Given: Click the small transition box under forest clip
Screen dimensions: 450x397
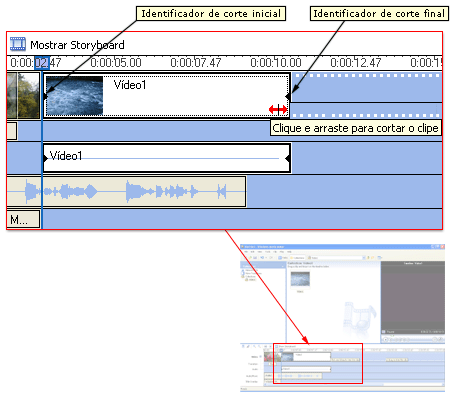Looking at the screenshot, I should pyautogui.click(x=12, y=131).
